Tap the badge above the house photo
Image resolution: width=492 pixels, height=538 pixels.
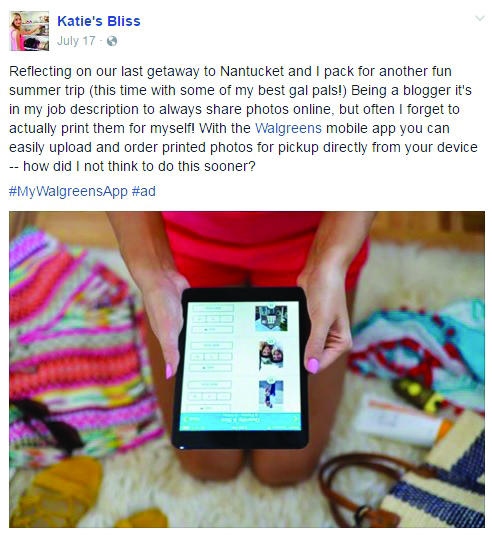pos(271,305)
